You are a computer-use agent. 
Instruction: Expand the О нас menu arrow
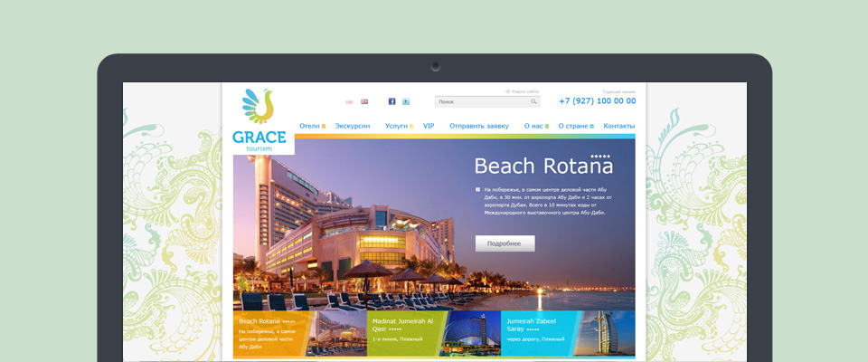[x=547, y=127]
